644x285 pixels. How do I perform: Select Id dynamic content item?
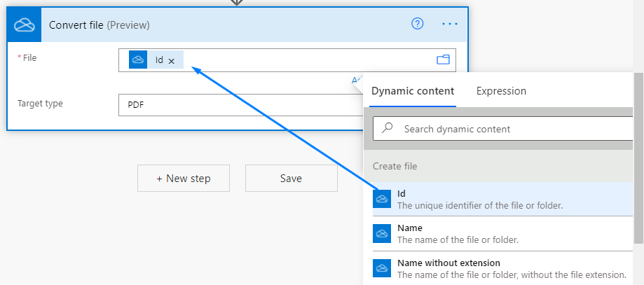(503, 199)
